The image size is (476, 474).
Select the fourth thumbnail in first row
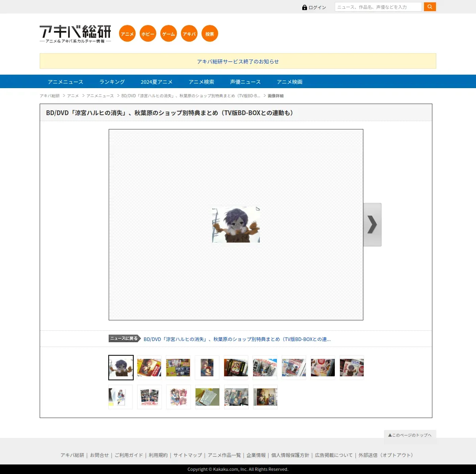click(x=207, y=368)
